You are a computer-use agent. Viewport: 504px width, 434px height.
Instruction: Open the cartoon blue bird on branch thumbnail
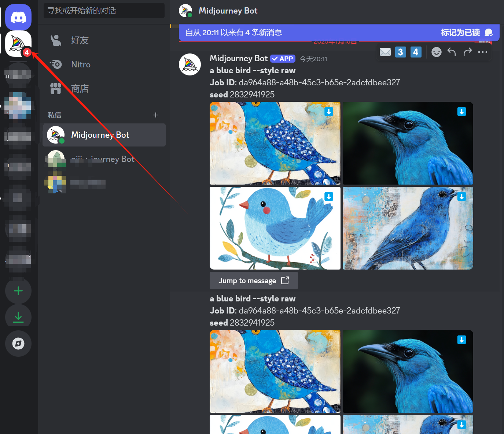pos(275,228)
